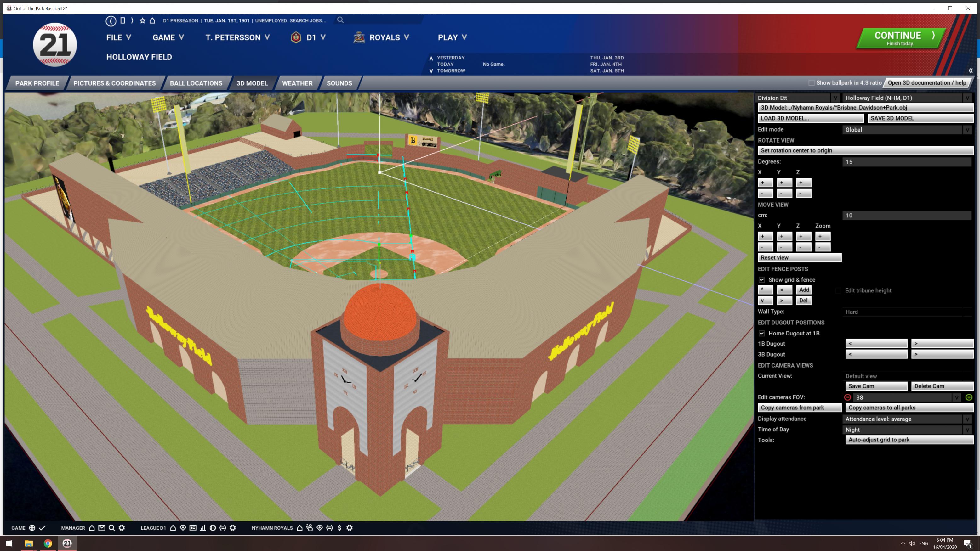The height and width of the screenshot is (551, 980).
Task: Open File Explorer from the taskbar
Action: point(29,543)
